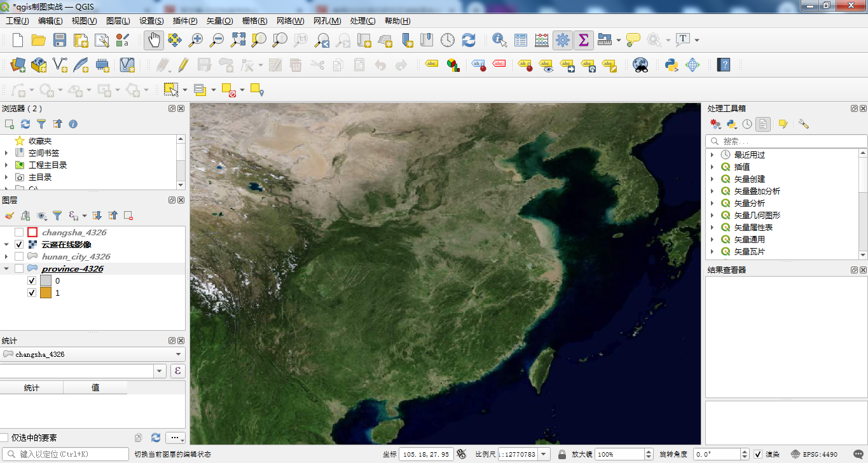Image resolution: width=868 pixels, height=463 pixels.
Task: Enable visibility of changsha_4326 layer
Action: click(19, 233)
